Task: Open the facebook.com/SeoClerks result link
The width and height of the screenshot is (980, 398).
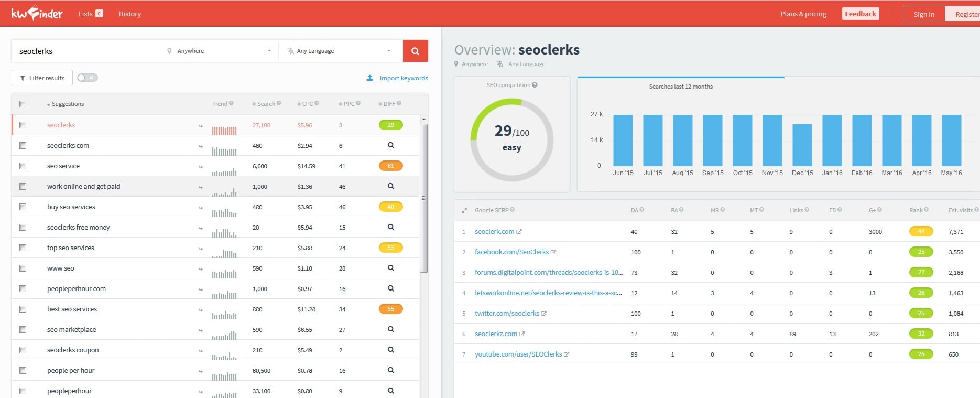Action: click(x=511, y=252)
